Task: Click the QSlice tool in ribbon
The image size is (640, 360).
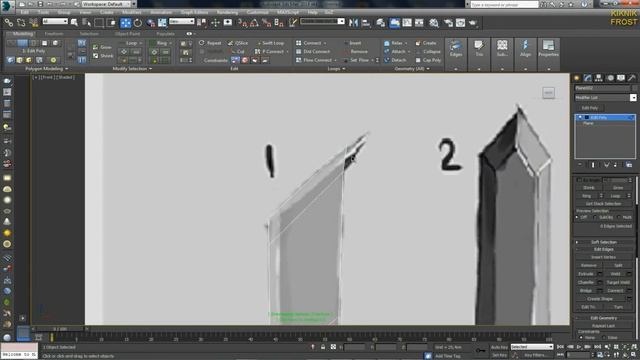Action: coord(238,43)
